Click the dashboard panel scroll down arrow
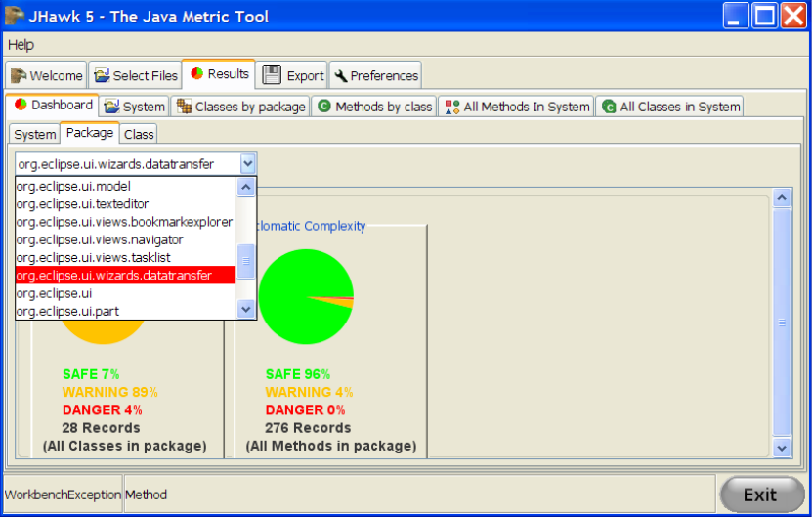Screen dimensions: 812x517 coord(782,448)
